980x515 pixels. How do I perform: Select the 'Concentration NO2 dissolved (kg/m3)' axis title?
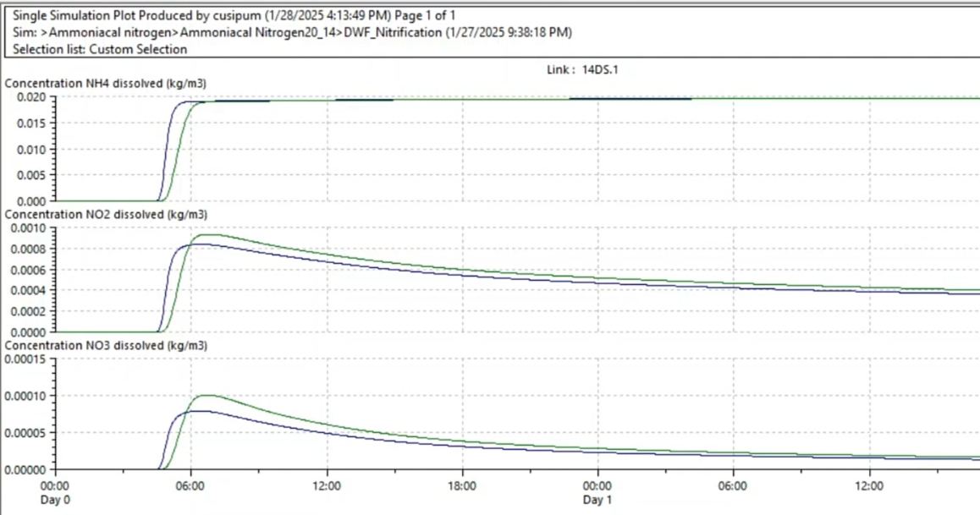click(106, 214)
